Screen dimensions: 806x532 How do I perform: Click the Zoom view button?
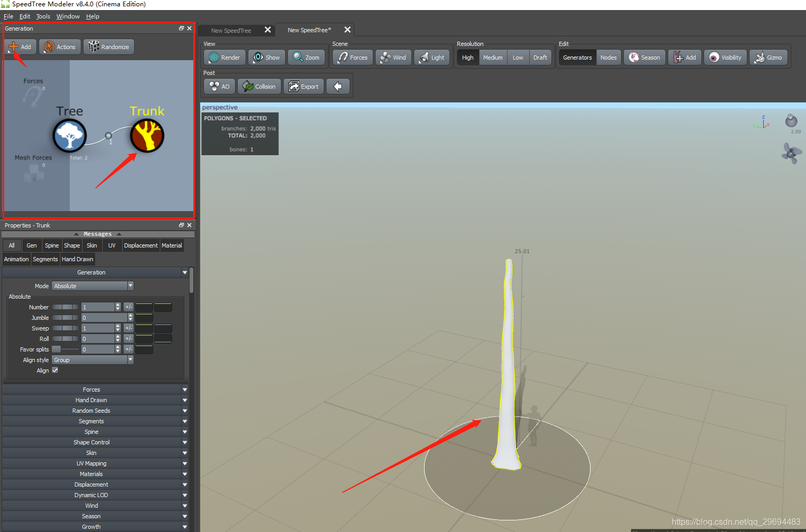pos(306,58)
